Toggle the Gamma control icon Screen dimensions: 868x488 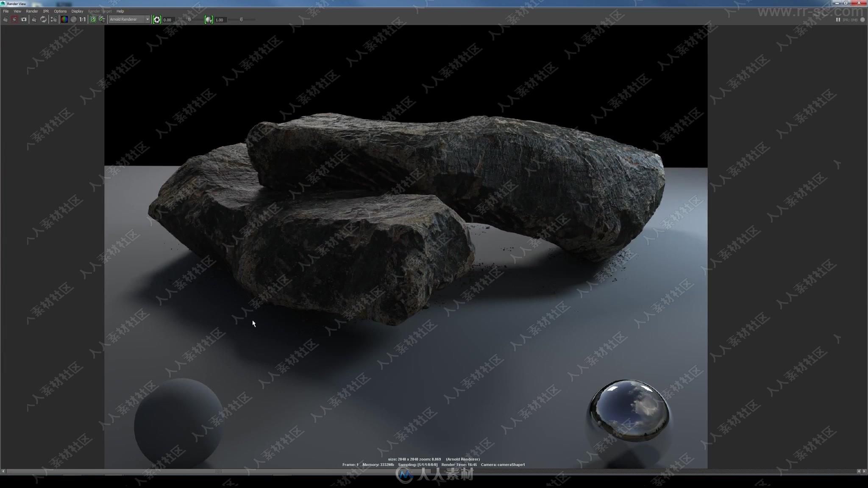[209, 19]
